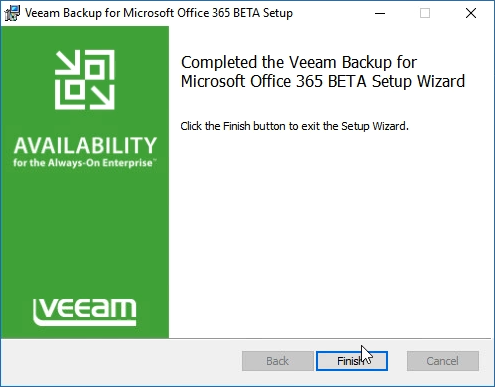Click the veeam wordmark logo
The image size is (495, 387).
tap(85, 312)
